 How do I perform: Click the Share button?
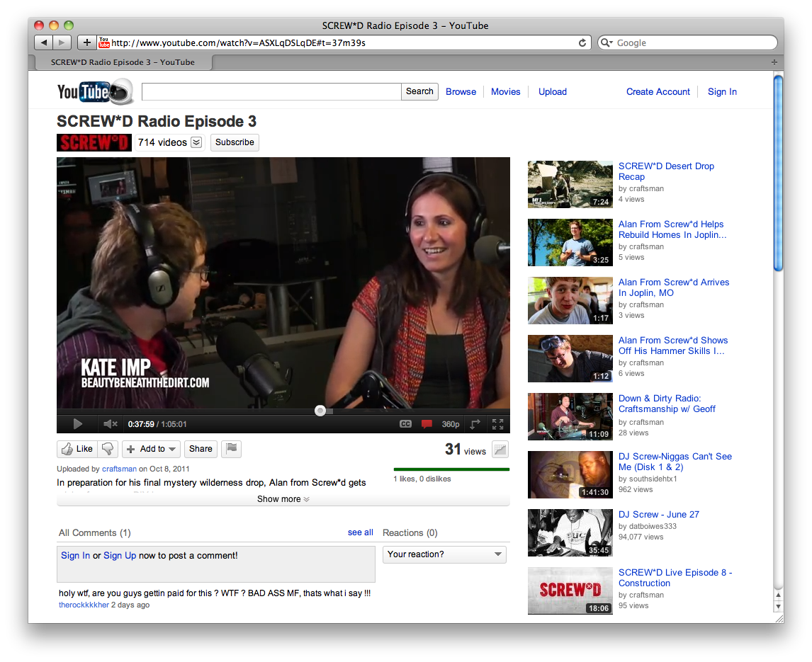(201, 449)
